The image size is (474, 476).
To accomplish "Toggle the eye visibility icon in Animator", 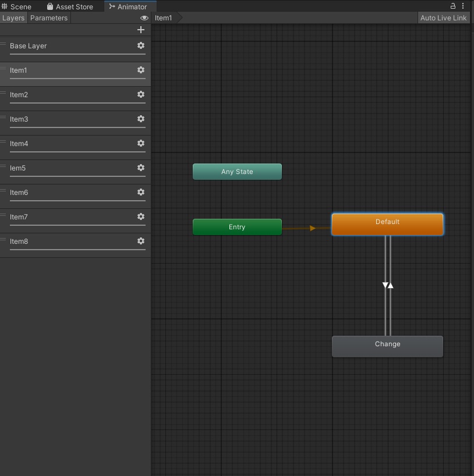I will (144, 18).
